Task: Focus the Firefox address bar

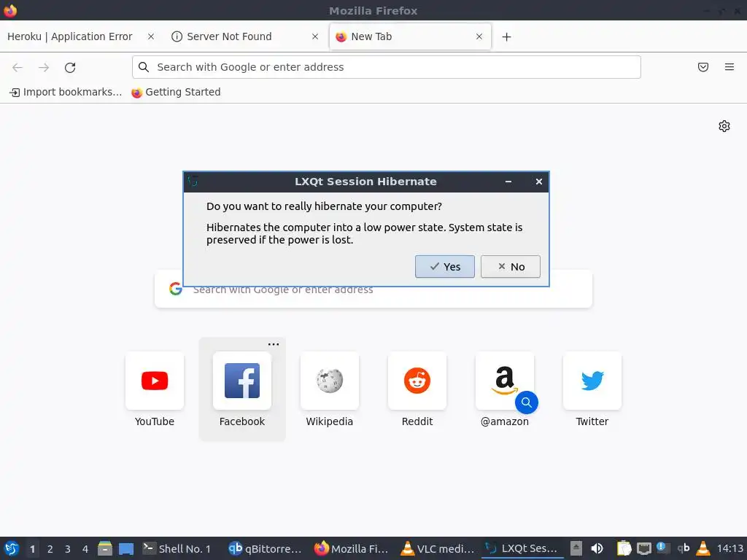Action: (387, 67)
